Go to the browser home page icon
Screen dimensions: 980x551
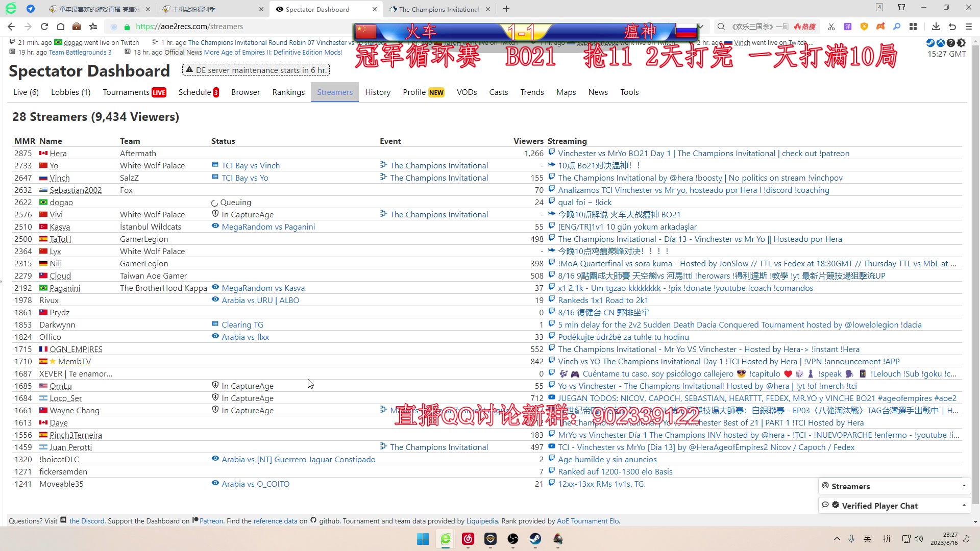pos(60,27)
